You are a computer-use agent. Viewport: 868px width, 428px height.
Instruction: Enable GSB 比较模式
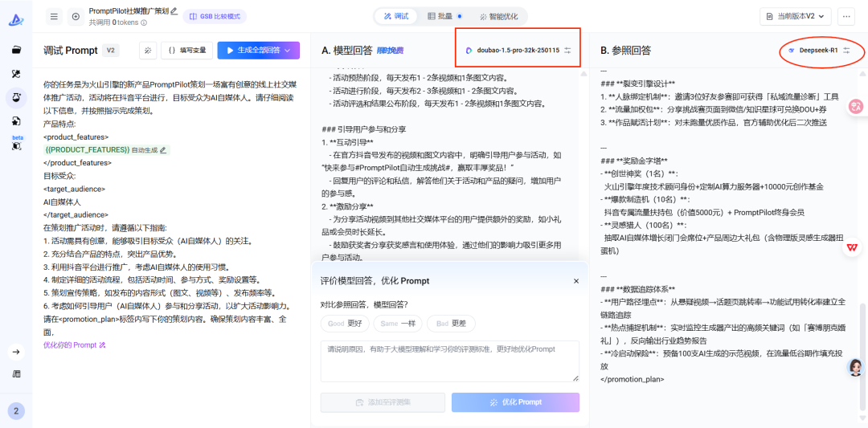coord(215,17)
